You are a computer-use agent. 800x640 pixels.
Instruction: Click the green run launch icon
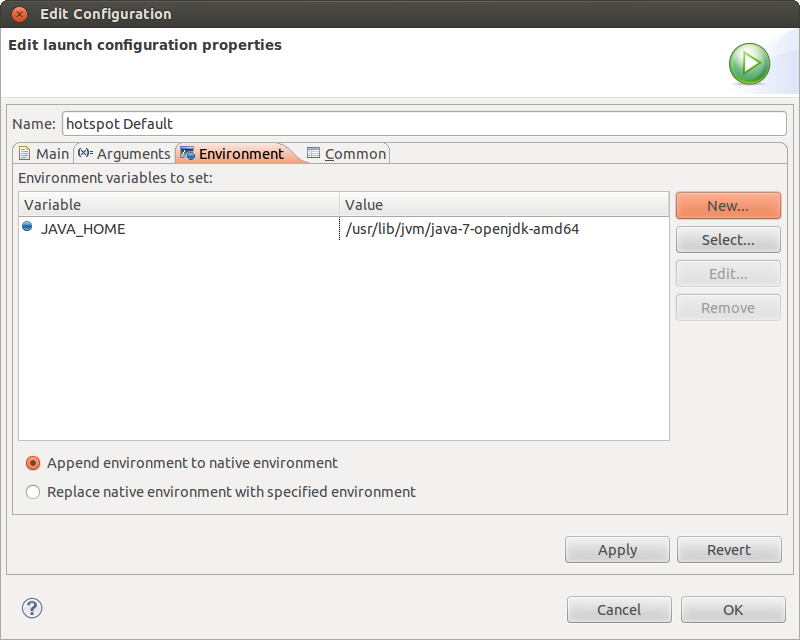pos(749,65)
